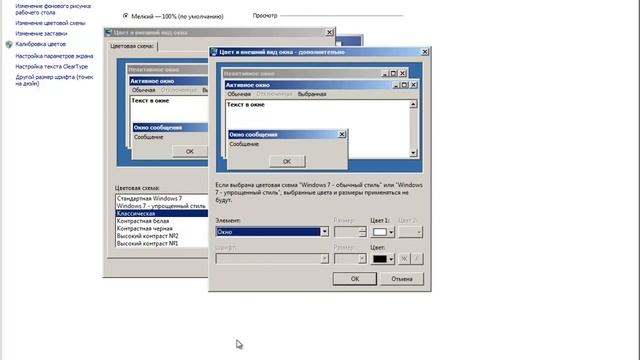Open the Элемент dropdown showing Окно
640x360 pixels.
pos(272,232)
